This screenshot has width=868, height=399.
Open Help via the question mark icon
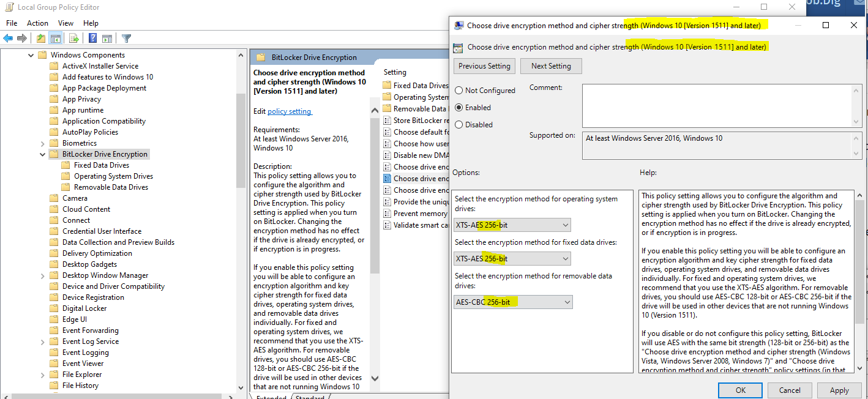tap(93, 39)
